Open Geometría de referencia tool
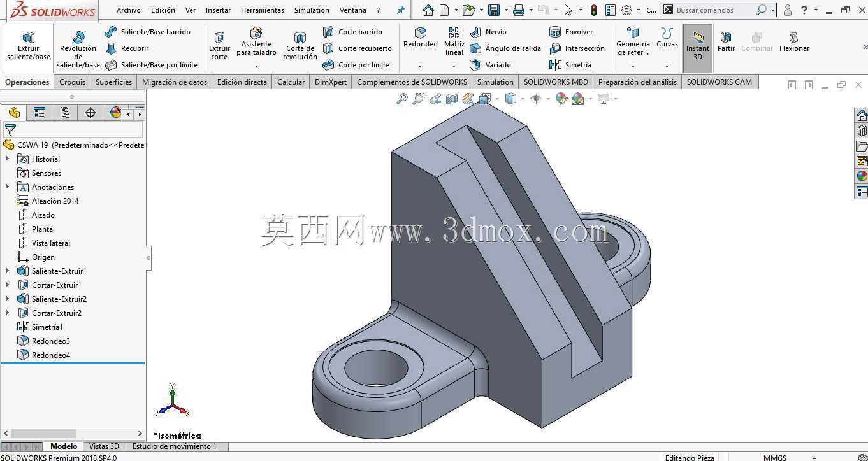 [633, 42]
